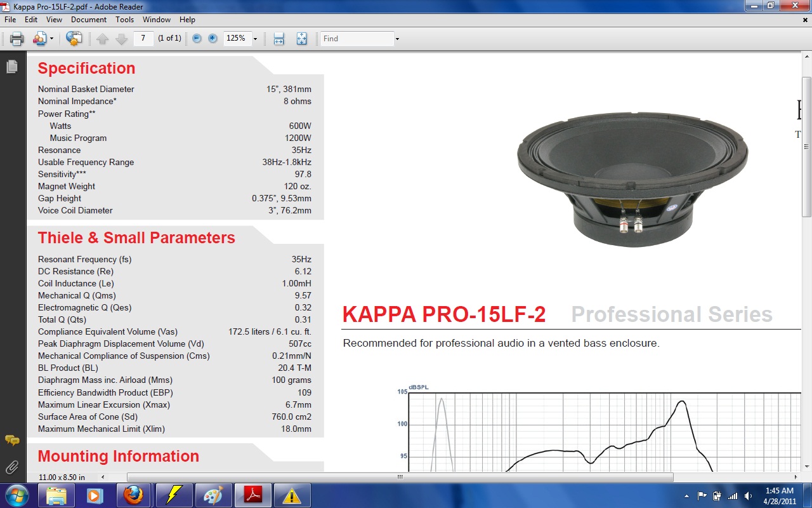Open the Paint palette taskbar app
Image resolution: width=812 pixels, height=508 pixels.
213,495
